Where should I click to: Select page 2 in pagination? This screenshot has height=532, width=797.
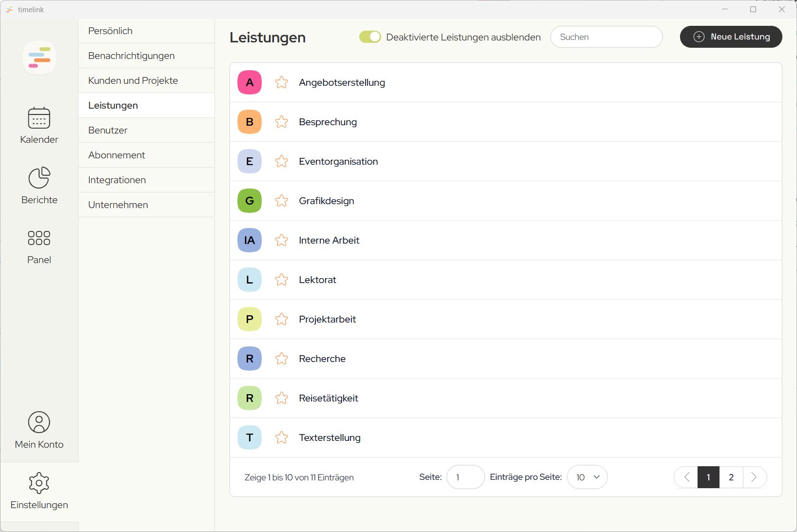click(731, 477)
